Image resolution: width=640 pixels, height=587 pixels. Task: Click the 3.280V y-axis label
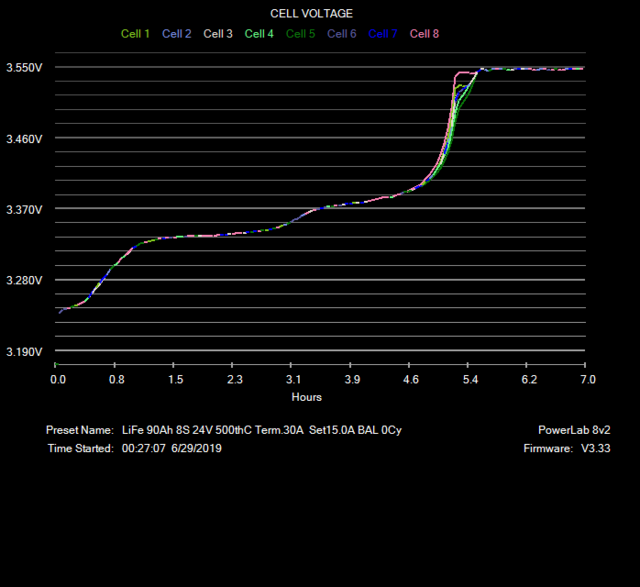(x=24, y=280)
